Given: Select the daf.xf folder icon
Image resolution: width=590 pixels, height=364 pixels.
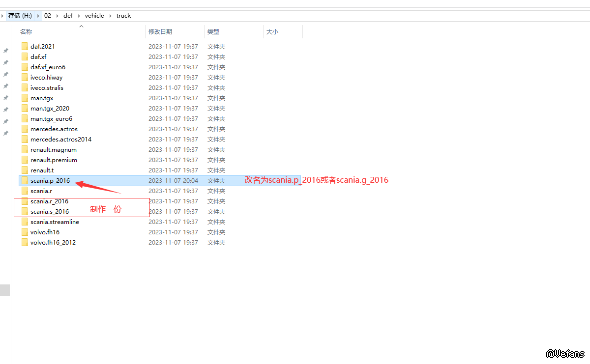Looking at the screenshot, I should tap(25, 56).
